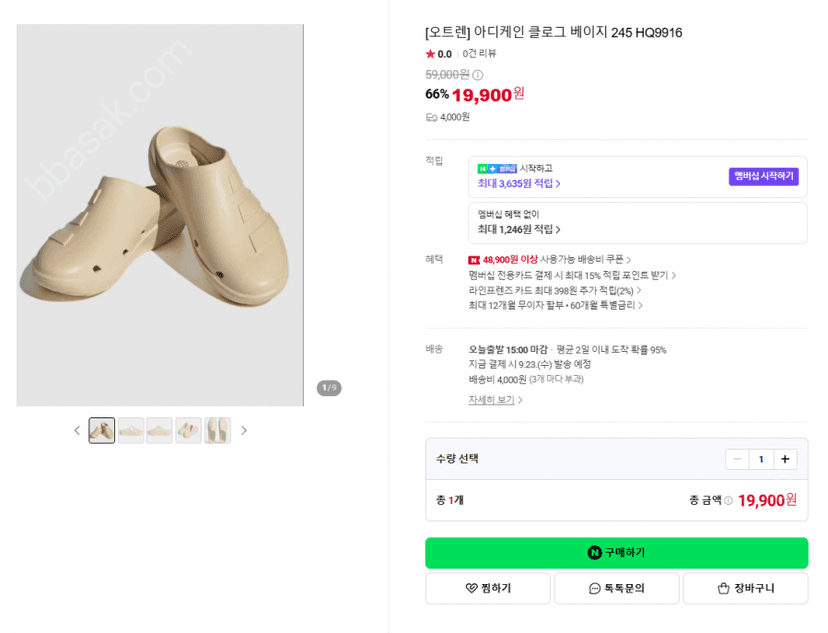The image size is (828, 633).
Task: Click the quantity input field showing 1
Action: (x=761, y=459)
